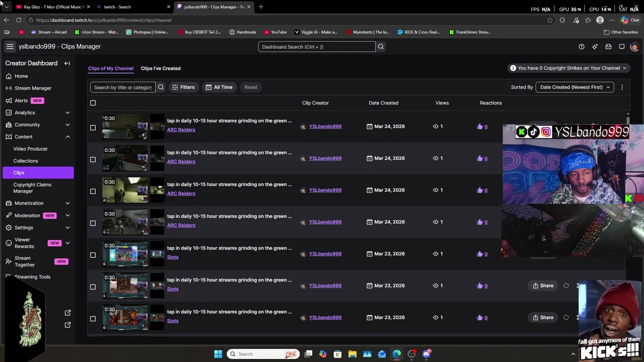Open File Explorer from the taskbar
The height and width of the screenshot is (362, 644).
(x=352, y=354)
